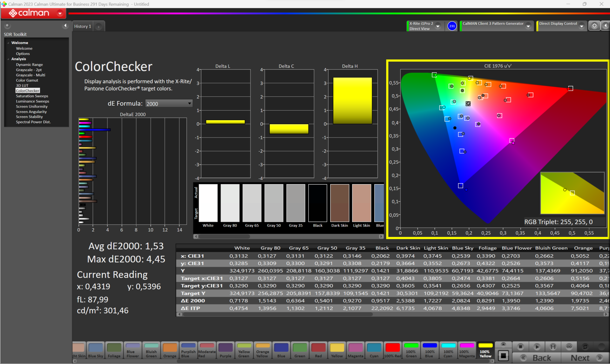Open the X-Rite i1Pro 2 meter dropdown
610x364 pixels.
pos(438,26)
